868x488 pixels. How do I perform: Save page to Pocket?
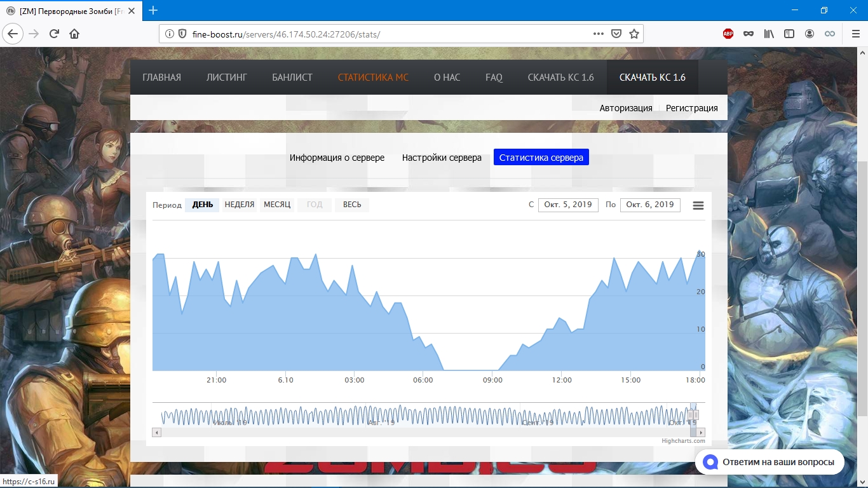616,34
